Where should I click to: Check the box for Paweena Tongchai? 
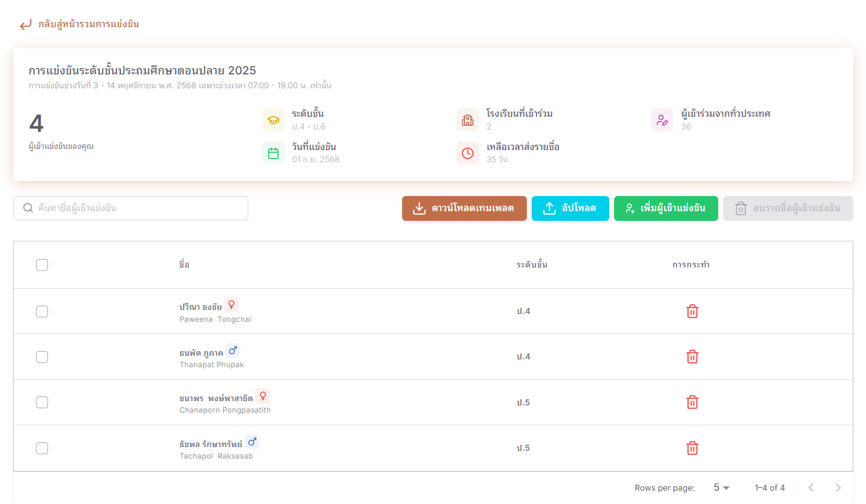point(42,312)
